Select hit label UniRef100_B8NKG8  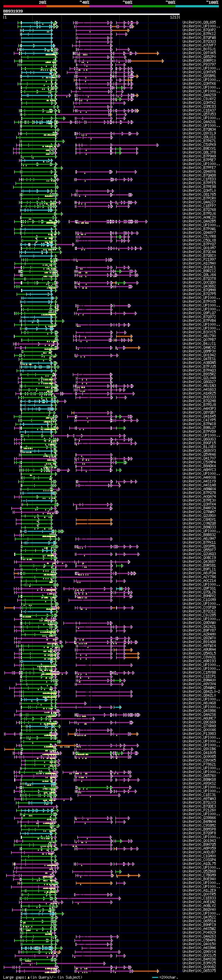pos(199,779)
